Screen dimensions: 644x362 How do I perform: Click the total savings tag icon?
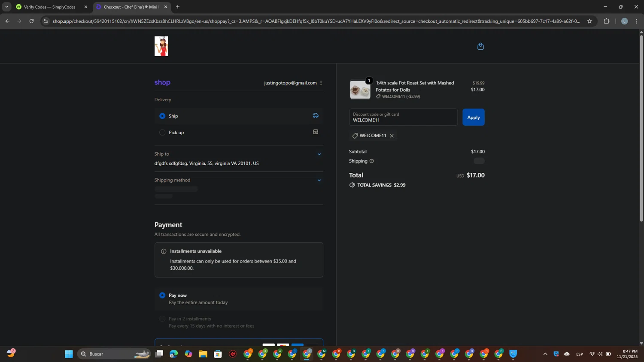[x=352, y=185]
